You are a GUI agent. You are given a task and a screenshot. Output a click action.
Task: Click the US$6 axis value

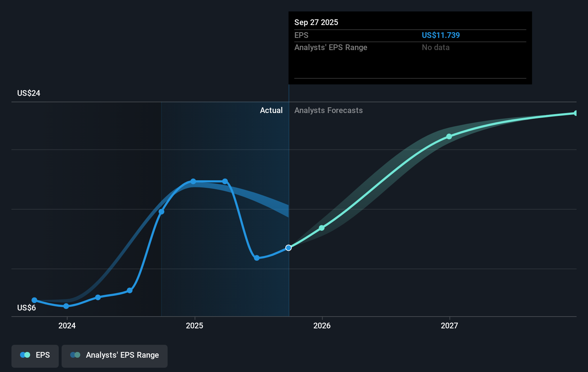point(26,308)
